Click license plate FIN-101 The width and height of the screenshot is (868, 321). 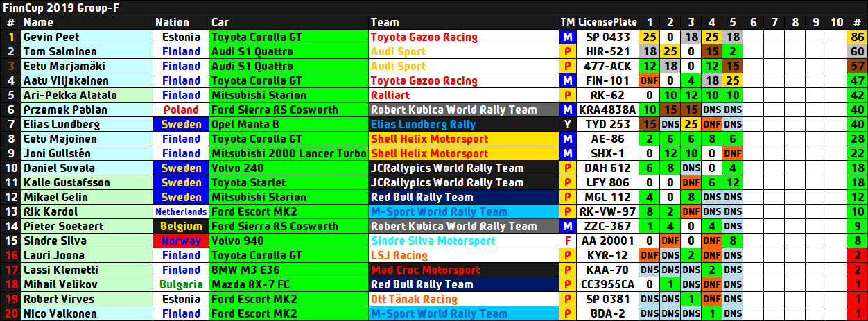pos(607,80)
